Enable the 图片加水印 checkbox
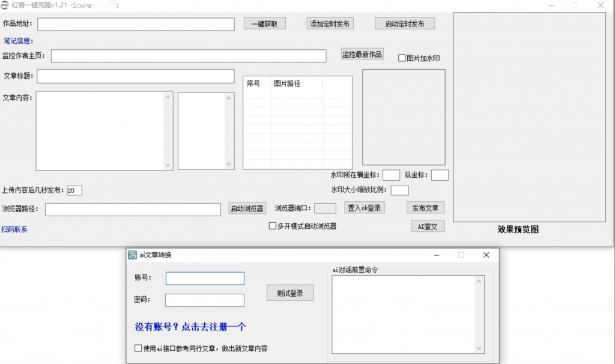Image resolution: width=615 pixels, height=364 pixels. point(402,58)
